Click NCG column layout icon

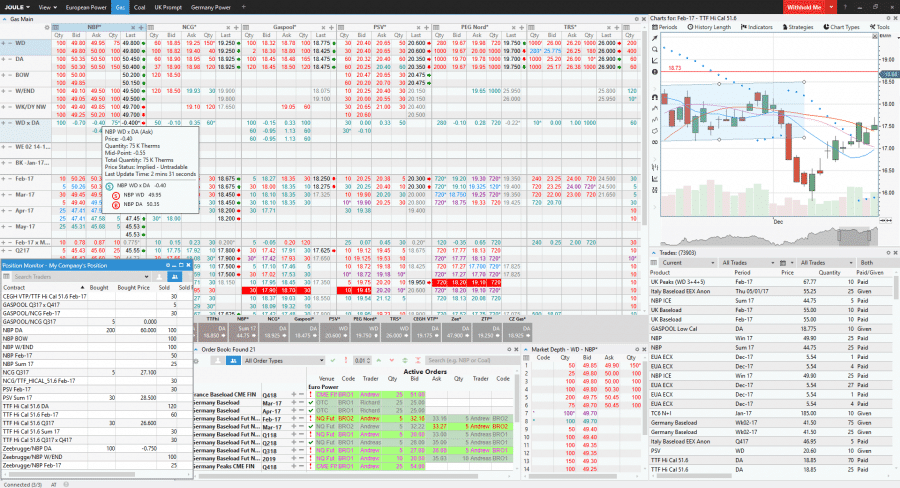coord(151,28)
